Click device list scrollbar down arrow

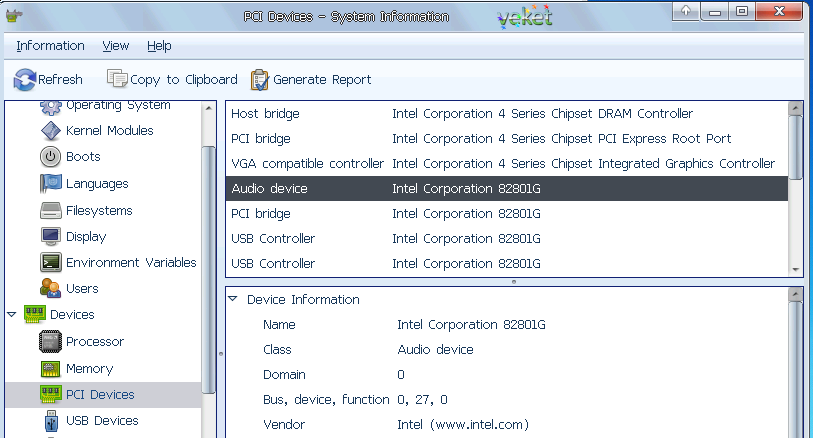click(795, 270)
